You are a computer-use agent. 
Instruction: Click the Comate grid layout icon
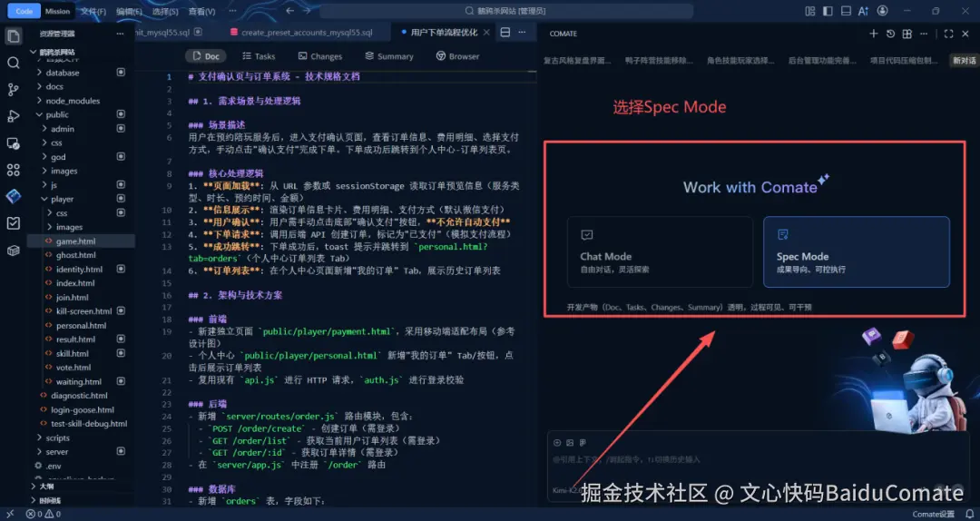tap(907, 34)
